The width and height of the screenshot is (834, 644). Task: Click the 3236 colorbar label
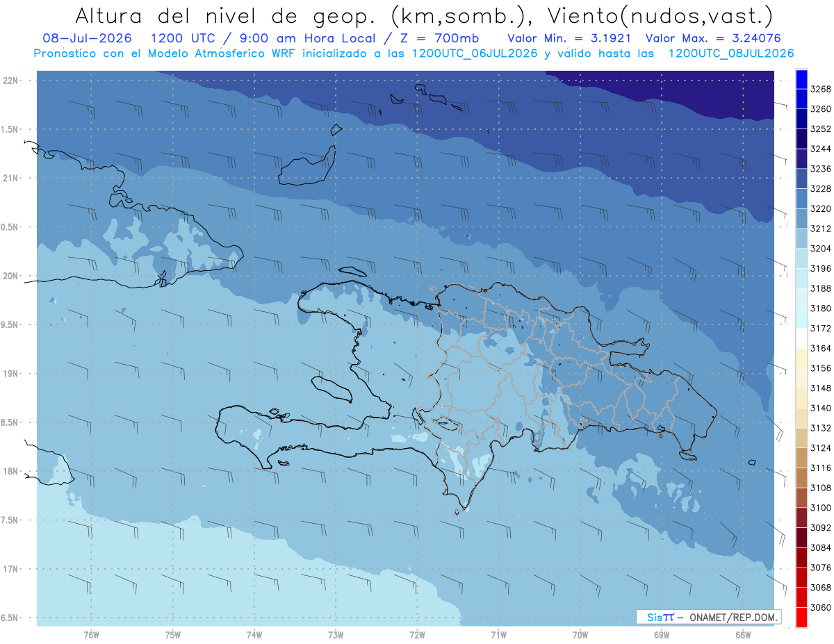[x=821, y=169]
